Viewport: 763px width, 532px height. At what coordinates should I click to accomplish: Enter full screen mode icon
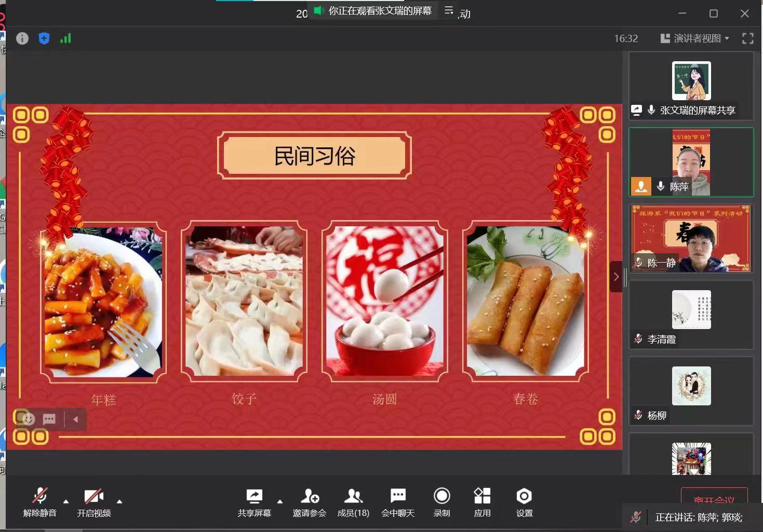pyautogui.click(x=747, y=38)
